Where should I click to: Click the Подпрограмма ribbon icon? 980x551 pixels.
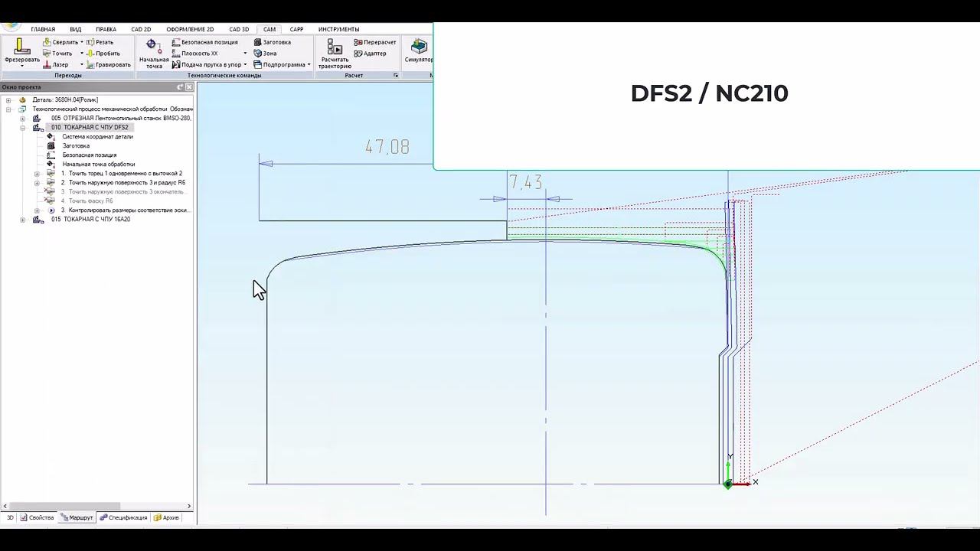[x=258, y=65]
